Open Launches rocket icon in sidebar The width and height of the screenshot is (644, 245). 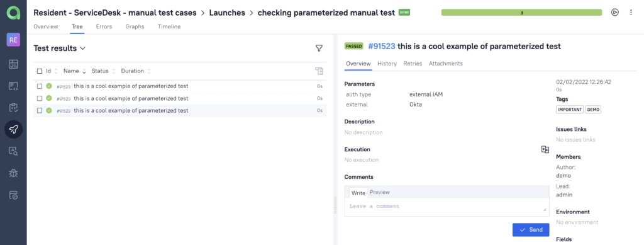[13, 130]
